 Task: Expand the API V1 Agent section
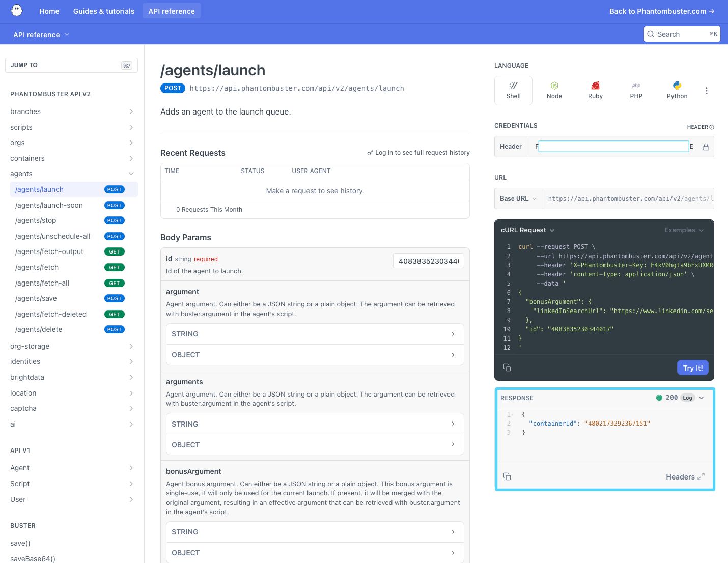tap(131, 468)
